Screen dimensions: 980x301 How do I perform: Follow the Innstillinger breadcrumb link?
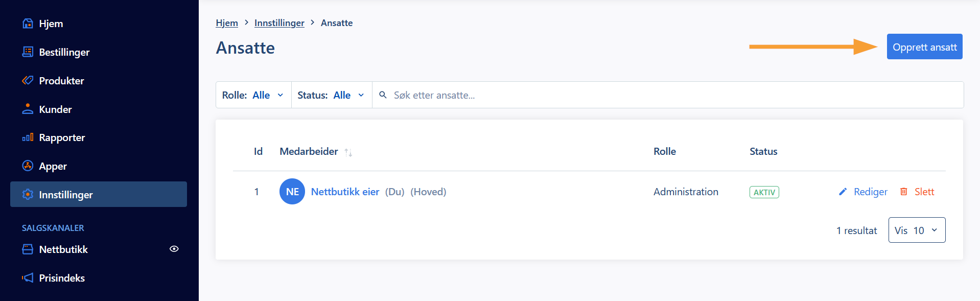pyautogui.click(x=279, y=23)
